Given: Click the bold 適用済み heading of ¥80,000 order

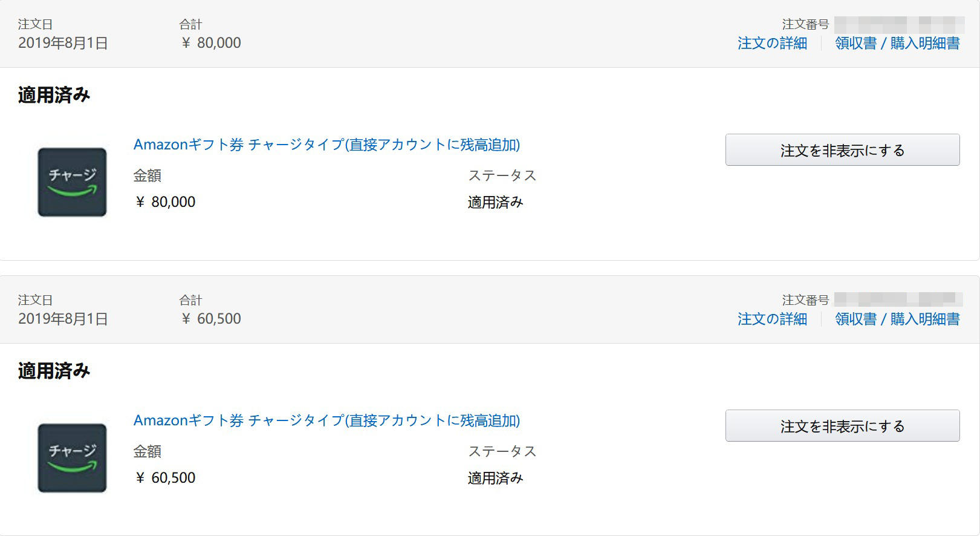Looking at the screenshot, I should [54, 96].
